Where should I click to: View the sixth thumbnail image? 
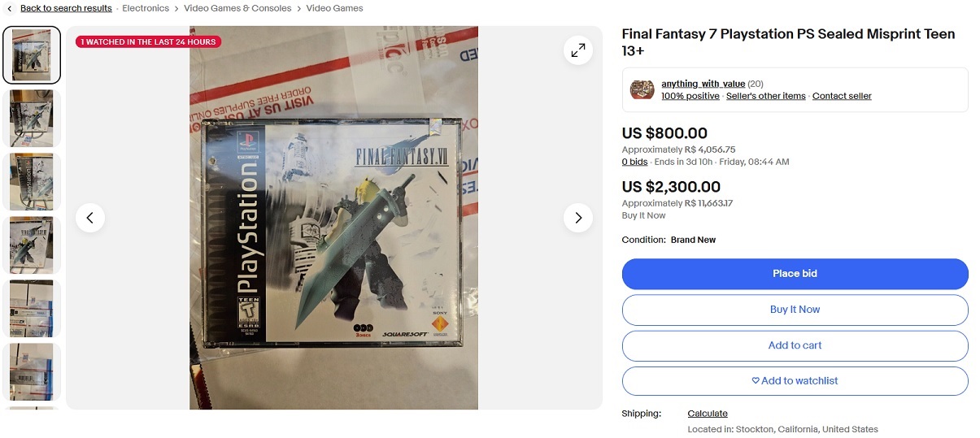point(32,372)
